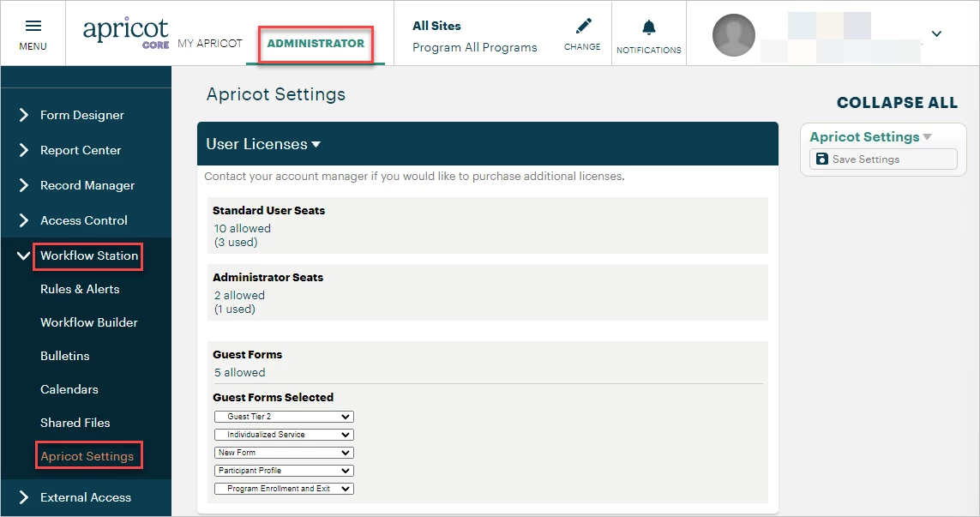
Task: Click the Guest Forms Selected heading
Action: pos(274,398)
